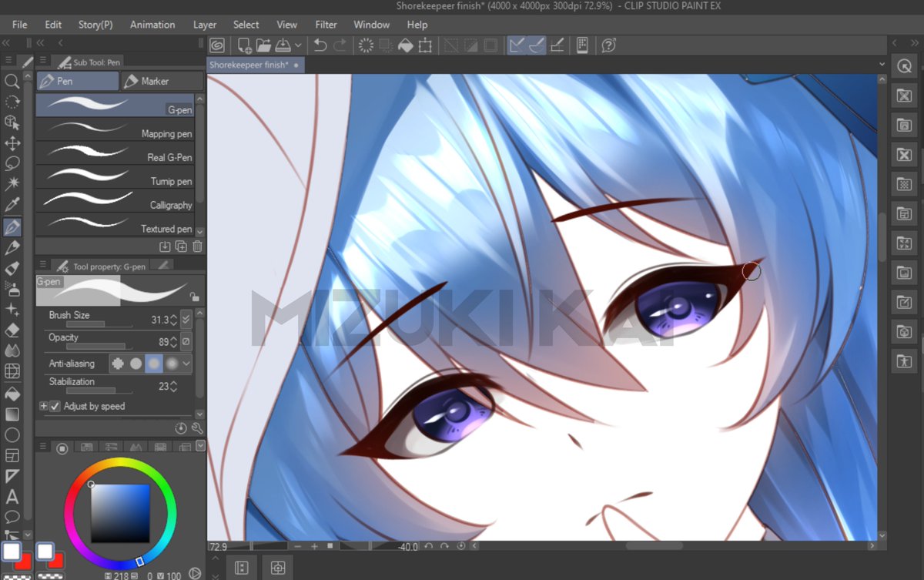Toggle Snap to Special Ruler

537,45
